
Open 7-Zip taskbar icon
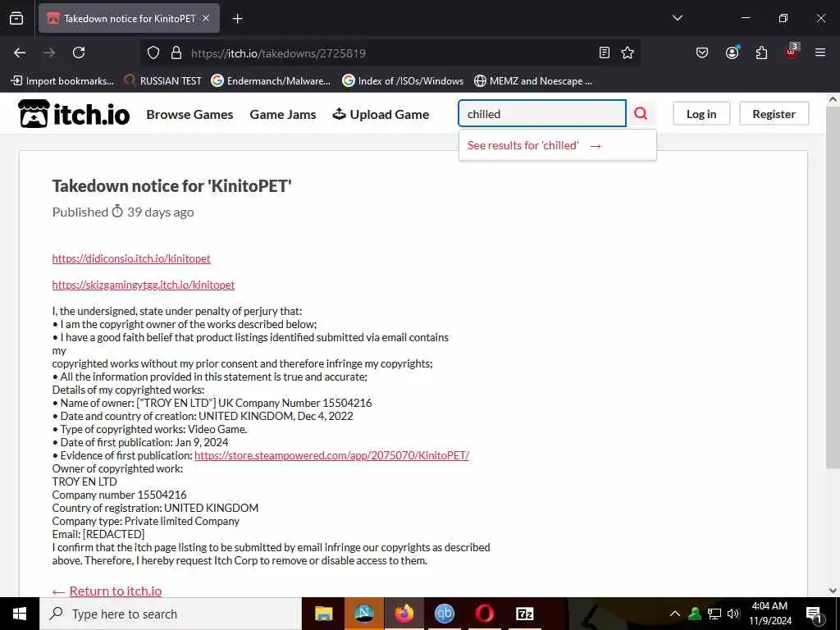(x=524, y=614)
